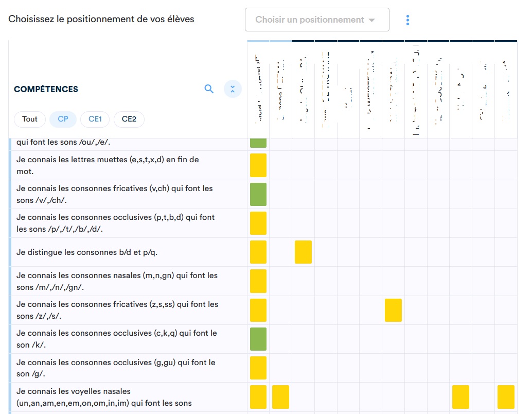
Task: Click the 'COMPÉTENCES' column heading
Action: tap(46, 89)
